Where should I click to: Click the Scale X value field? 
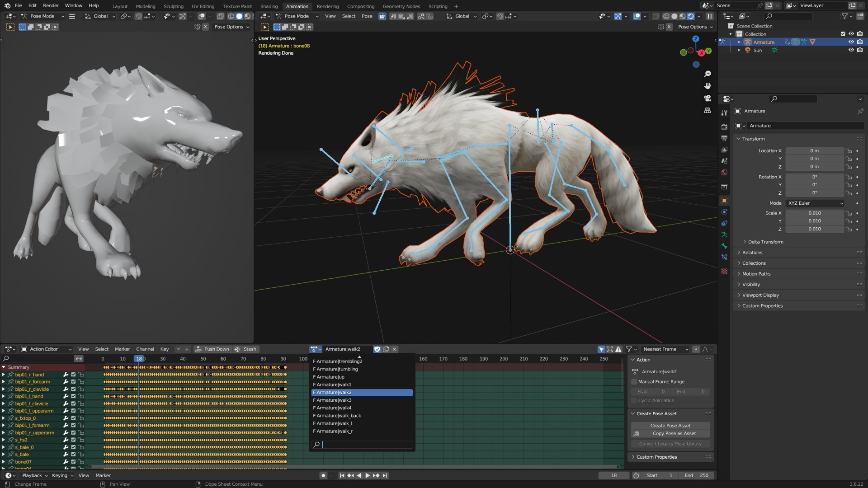(815, 213)
